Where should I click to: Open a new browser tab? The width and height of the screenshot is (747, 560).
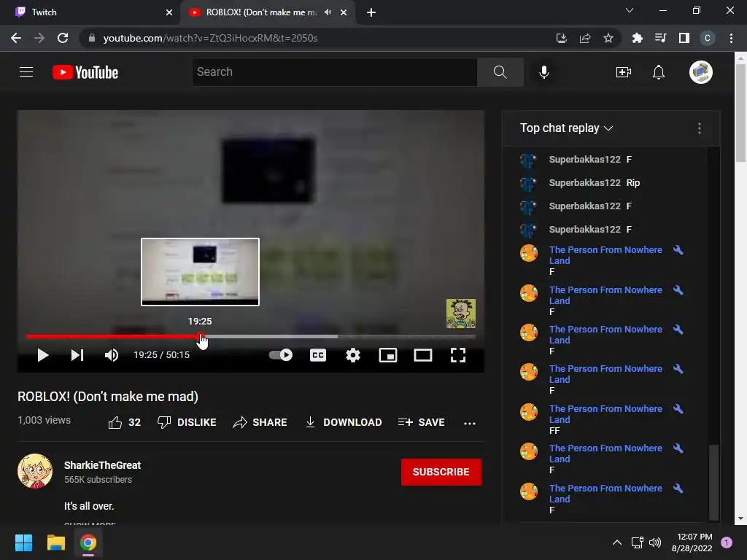(371, 12)
